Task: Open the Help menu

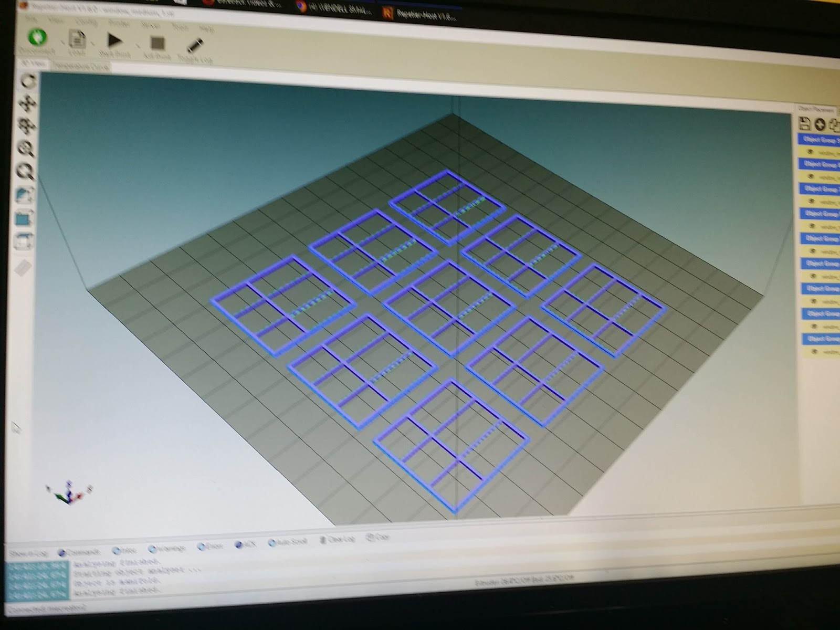Action: (x=207, y=28)
